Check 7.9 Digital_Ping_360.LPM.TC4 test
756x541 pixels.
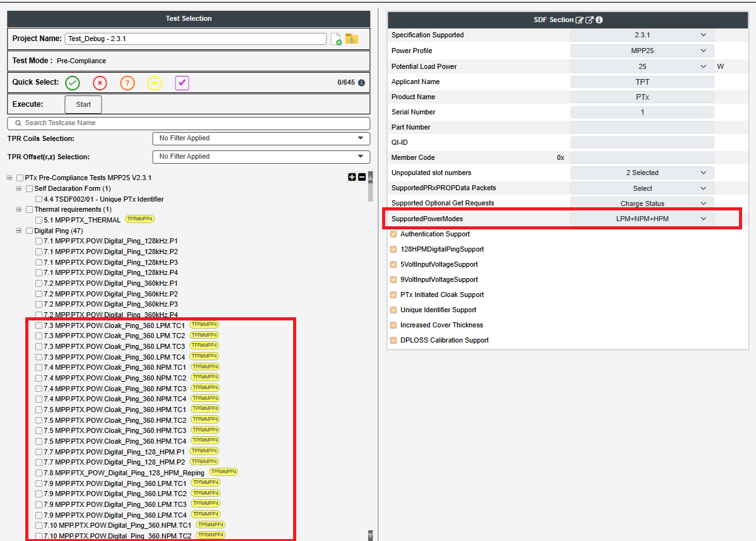pyautogui.click(x=39, y=516)
